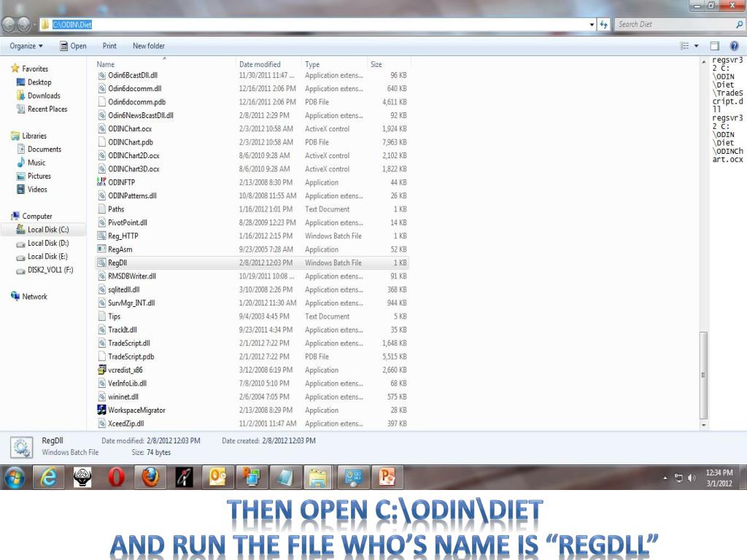Open the Pictures library
Image resolution: width=747 pixels, height=560 pixels.
34,176
